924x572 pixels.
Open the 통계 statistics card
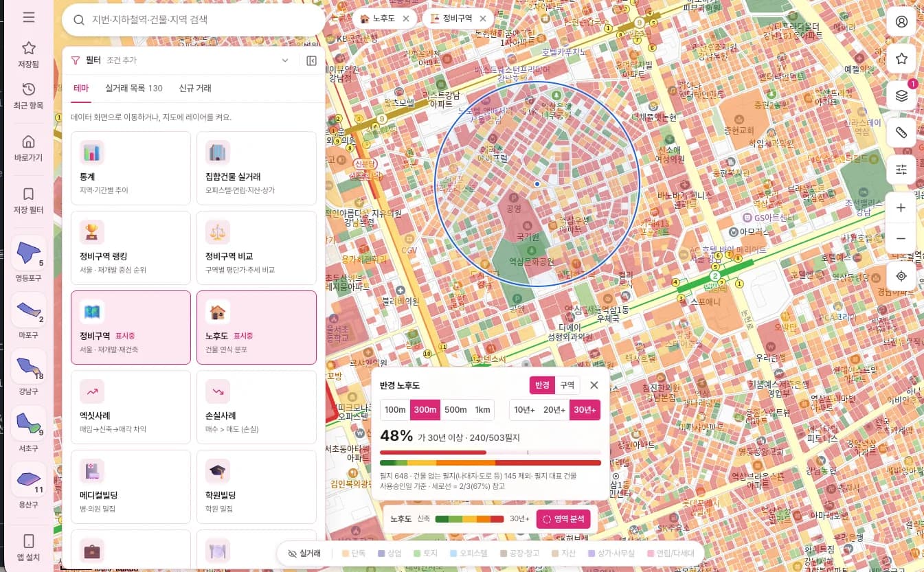tap(131, 168)
